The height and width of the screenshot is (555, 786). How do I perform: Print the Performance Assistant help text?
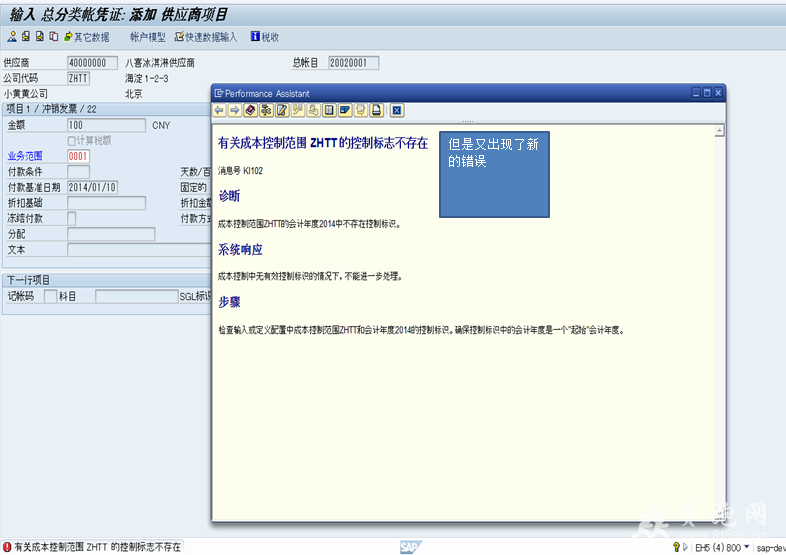click(x=376, y=110)
